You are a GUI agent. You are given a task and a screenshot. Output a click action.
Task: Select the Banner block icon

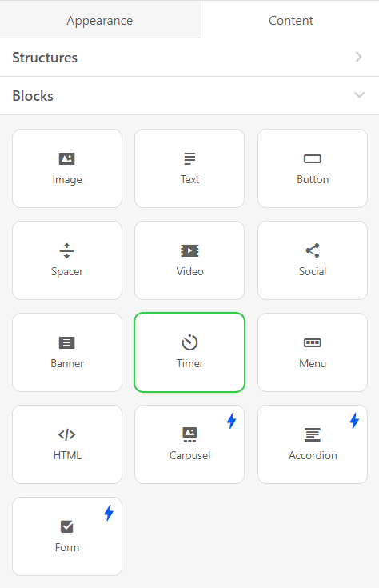point(66,342)
